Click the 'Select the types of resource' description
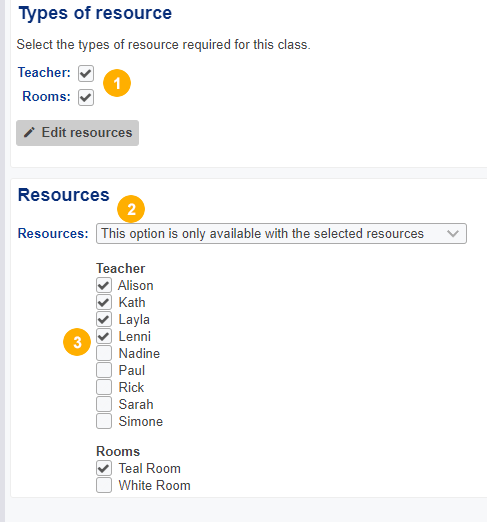The image size is (487, 522). pyautogui.click(x=163, y=45)
